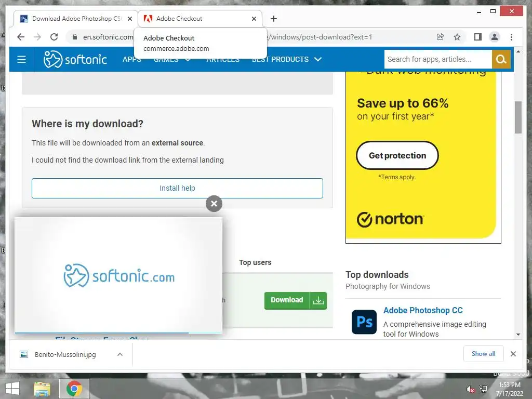
Task: Click the orange search magnifier button
Action: tap(501, 59)
